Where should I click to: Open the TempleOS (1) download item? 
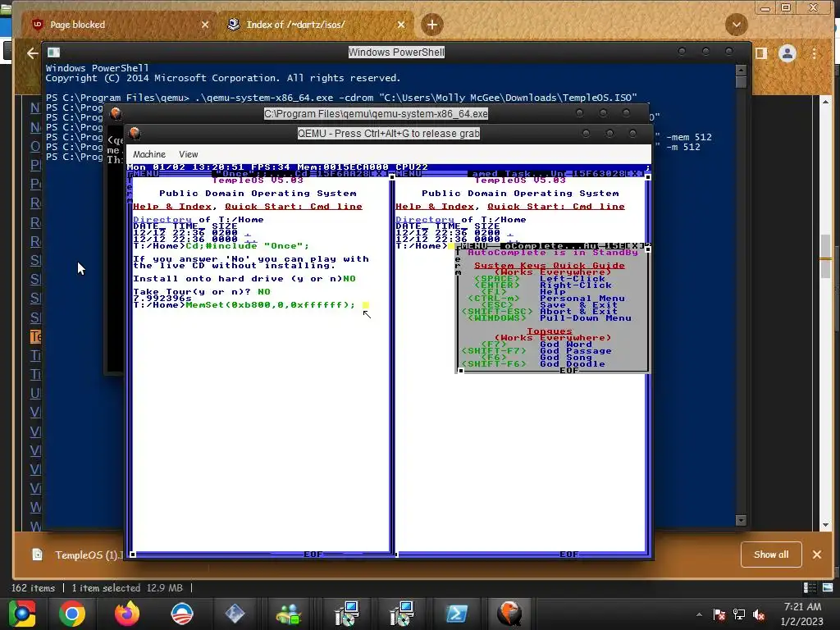(x=78, y=555)
